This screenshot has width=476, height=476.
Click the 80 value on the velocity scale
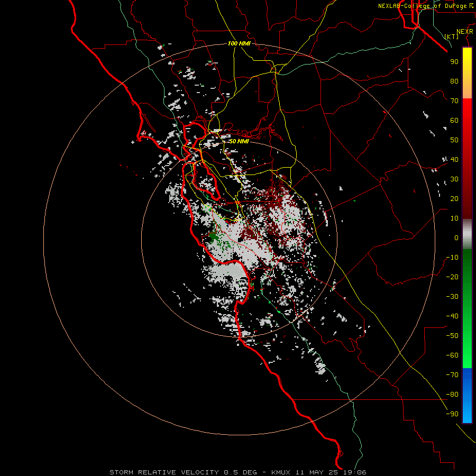point(454,81)
